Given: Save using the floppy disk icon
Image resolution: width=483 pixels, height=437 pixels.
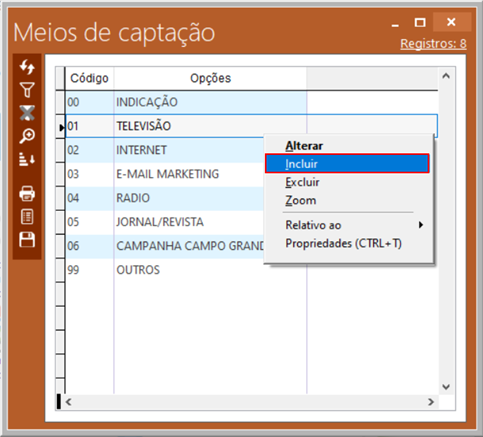Looking at the screenshot, I should [x=27, y=240].
